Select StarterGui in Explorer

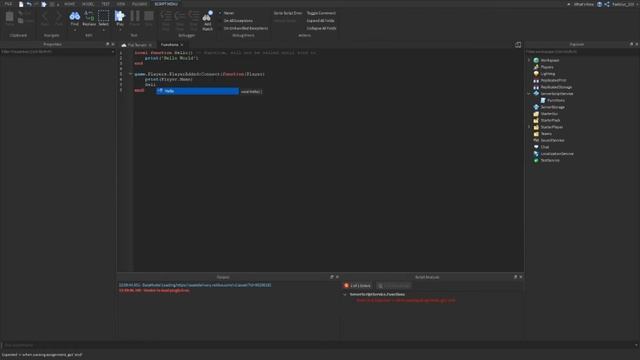549,114
